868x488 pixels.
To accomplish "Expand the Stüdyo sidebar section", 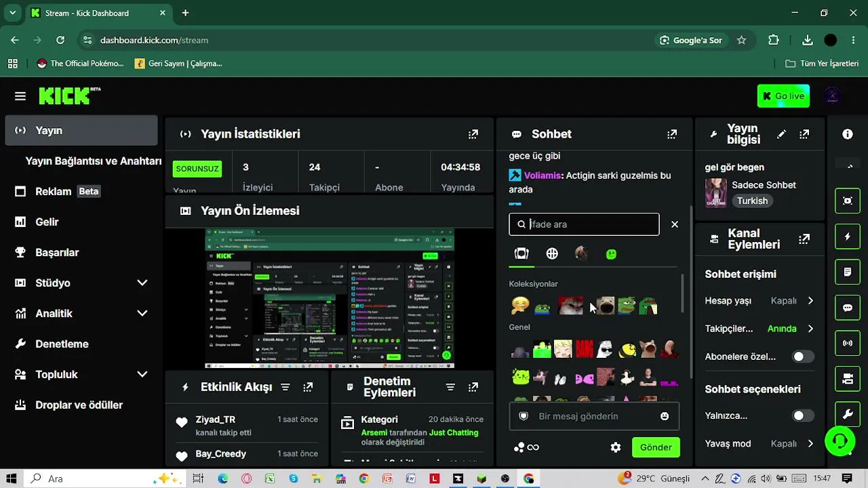I will coord(142,283).
